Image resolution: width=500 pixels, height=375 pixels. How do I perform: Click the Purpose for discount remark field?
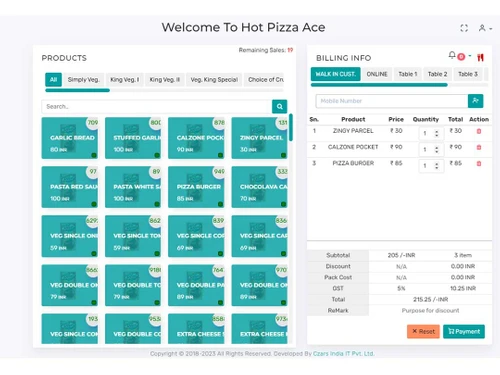tap(430, 310)
